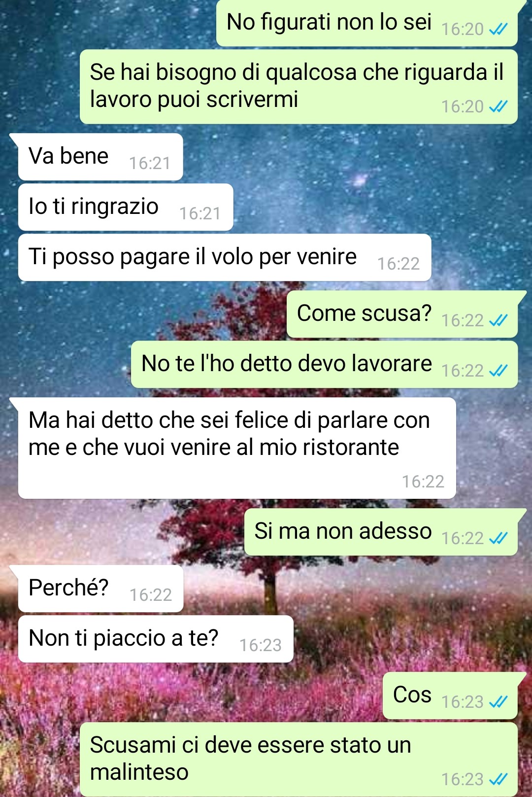Viewport: 532px width, 797px height.
Task: Tap the 'No figurati non lo sei' bubble
Action: [x=367, y=23]
